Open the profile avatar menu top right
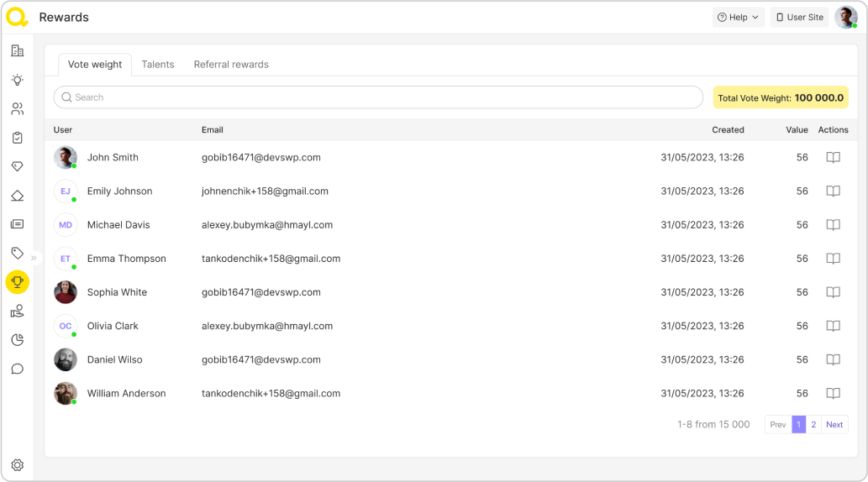This screenshot has width=868, height=482. coord(845,18)
